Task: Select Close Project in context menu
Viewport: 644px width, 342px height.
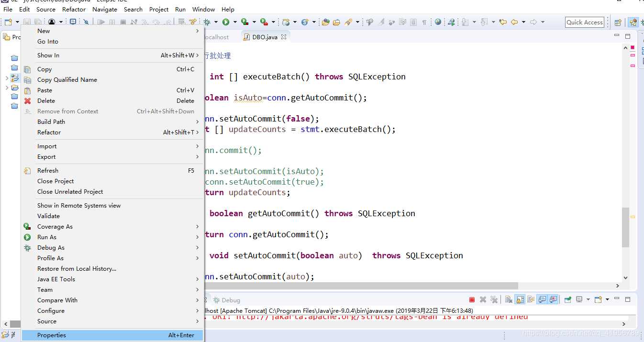Action: [112, 181]
